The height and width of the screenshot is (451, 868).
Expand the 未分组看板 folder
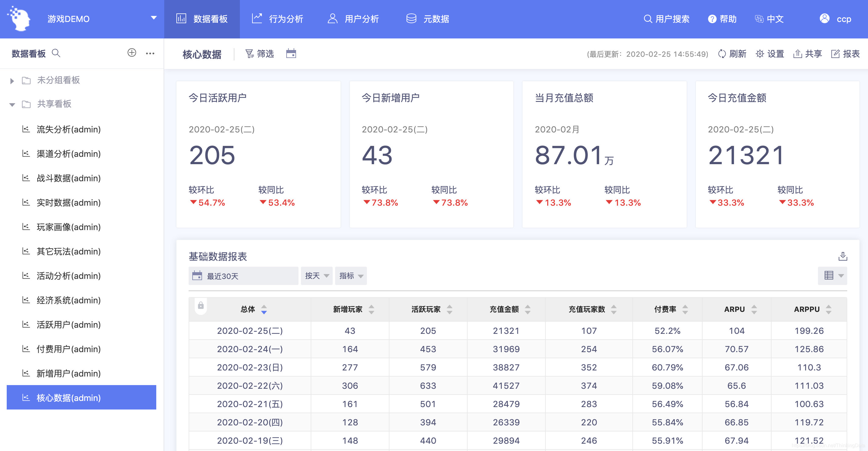(x=12, y=81)
